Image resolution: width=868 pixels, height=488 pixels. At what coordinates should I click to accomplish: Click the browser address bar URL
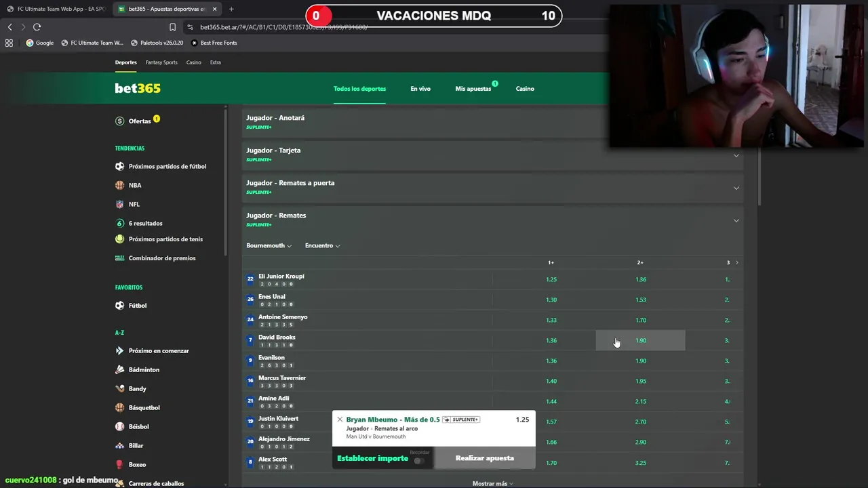[283, 27]
